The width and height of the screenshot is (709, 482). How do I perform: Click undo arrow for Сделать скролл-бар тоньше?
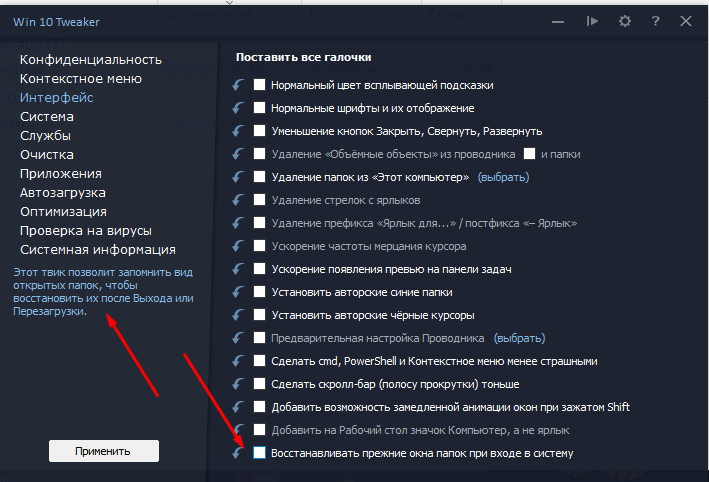238,384
